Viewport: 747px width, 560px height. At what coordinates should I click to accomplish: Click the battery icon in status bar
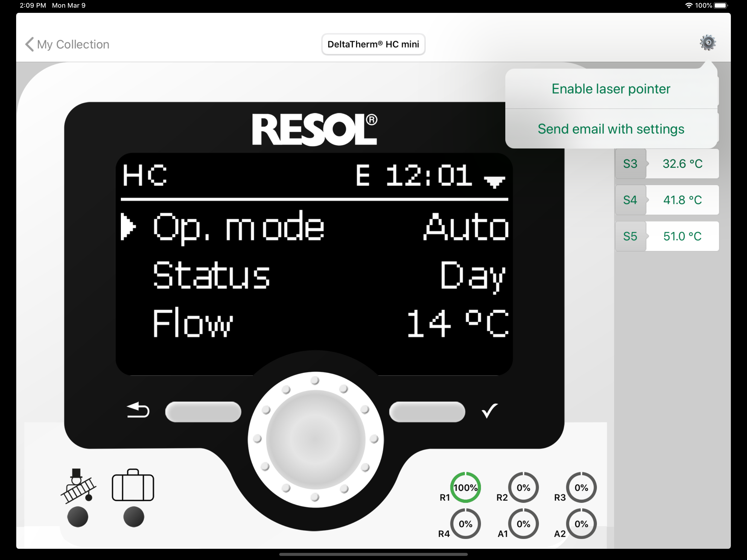tap(721, 5)
